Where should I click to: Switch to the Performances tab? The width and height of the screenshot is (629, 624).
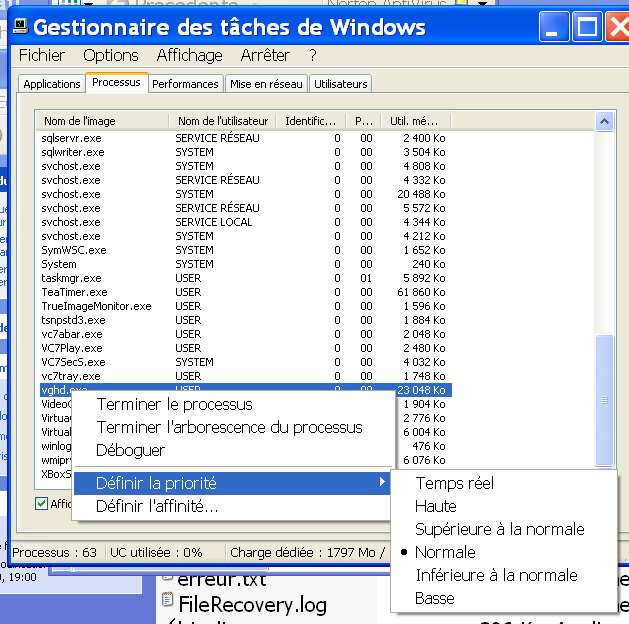click(185, 84)
